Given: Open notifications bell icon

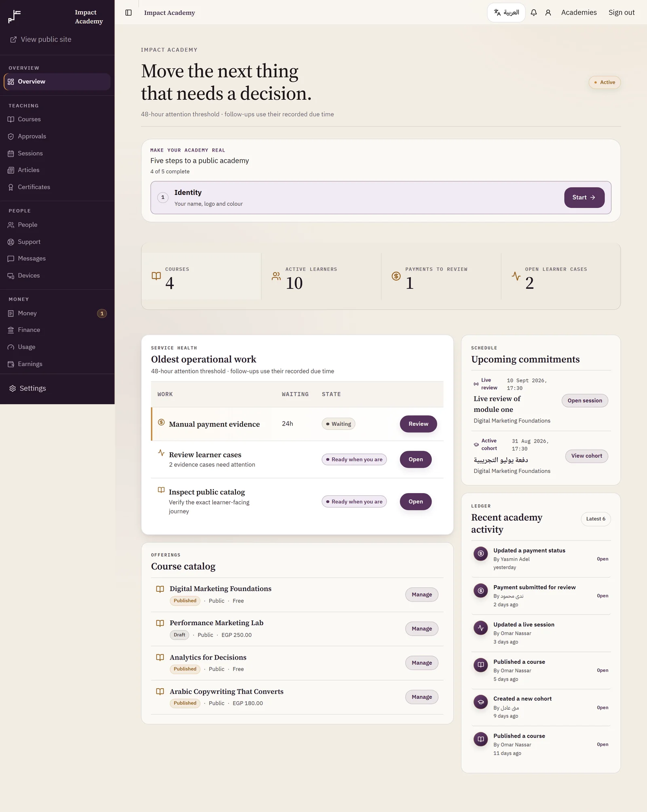Looking at the screenshot, I should [534, 13].
